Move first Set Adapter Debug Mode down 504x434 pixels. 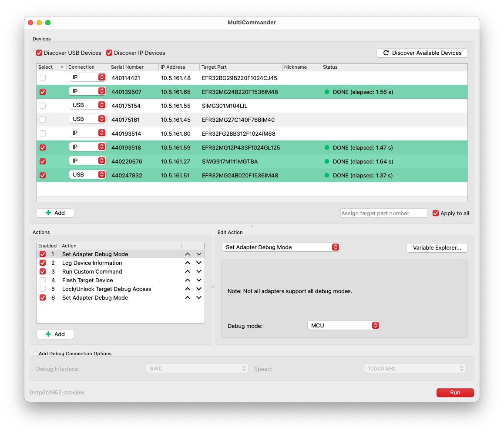[x=199, y=254]
